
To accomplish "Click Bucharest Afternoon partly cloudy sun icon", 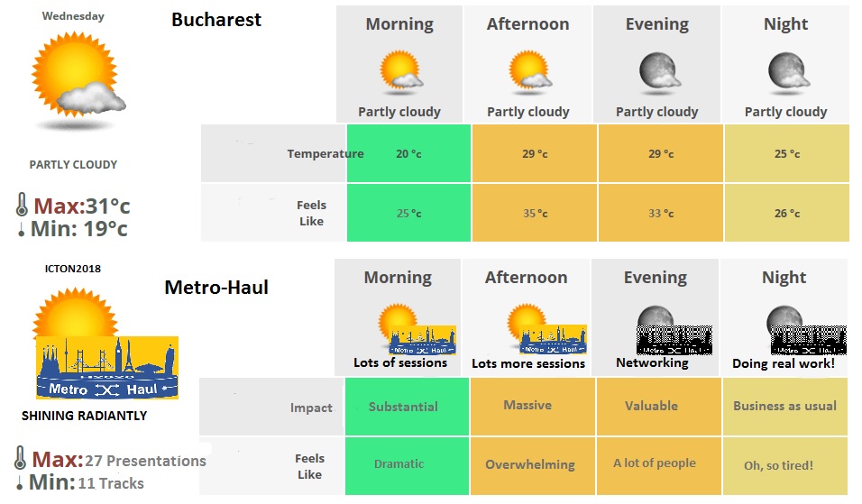I will pos(529,71).
